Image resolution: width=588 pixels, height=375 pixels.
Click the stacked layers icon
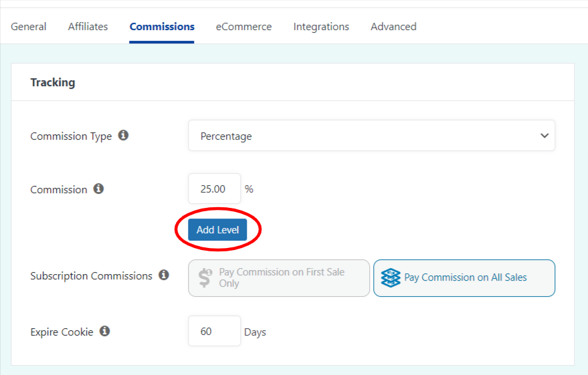(391, 277)
